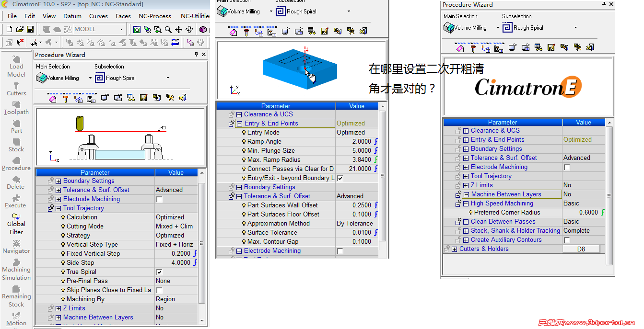Expand Stock, Shank & Holder Tracking group

(x=466, y=231)
